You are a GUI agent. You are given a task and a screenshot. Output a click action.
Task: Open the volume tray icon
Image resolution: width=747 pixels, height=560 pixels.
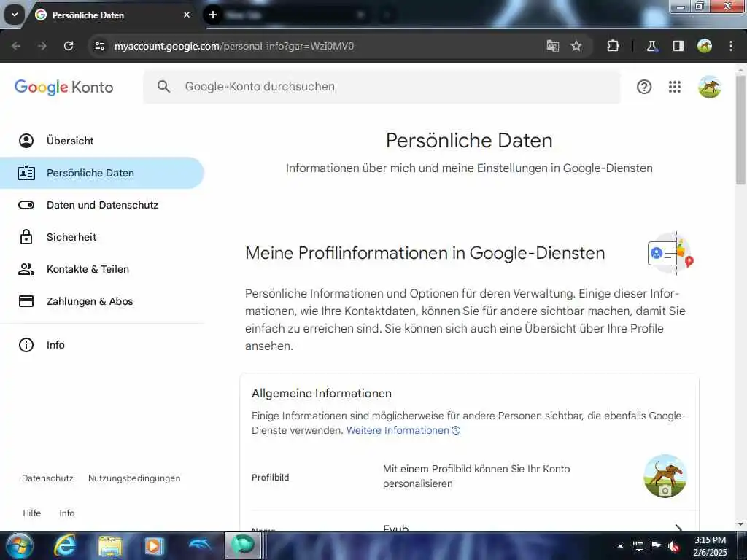673,546
